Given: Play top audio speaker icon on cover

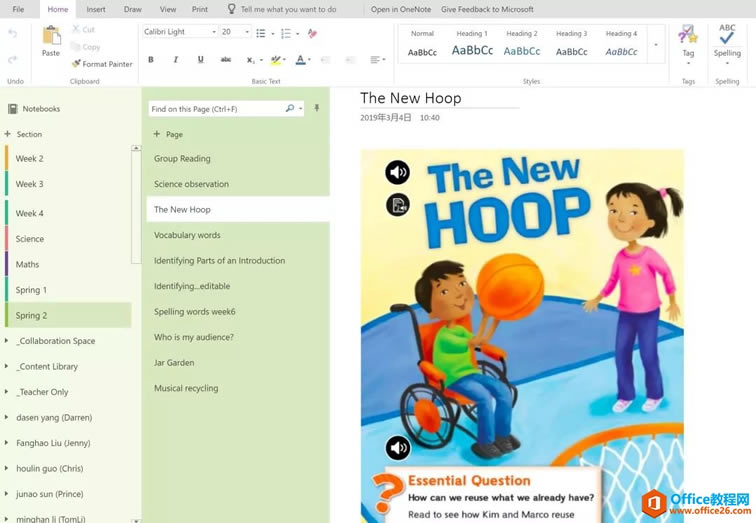Looking at the screenshot, I should click(x=397, y=172).
